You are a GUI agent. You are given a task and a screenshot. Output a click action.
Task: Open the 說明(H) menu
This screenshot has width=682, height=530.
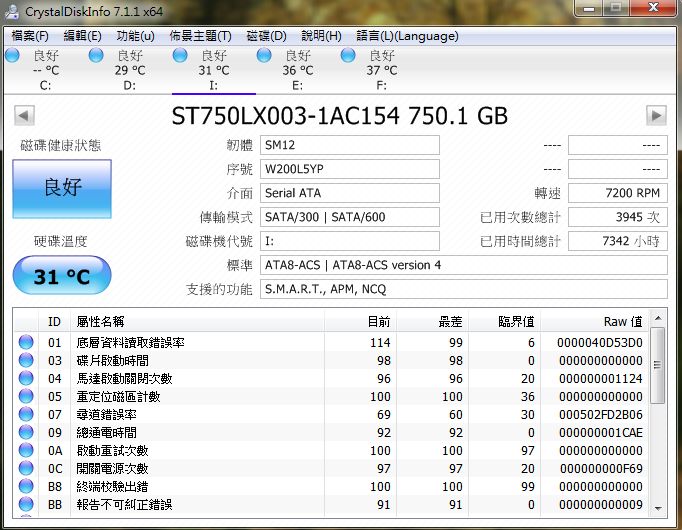[x=321, y=36]
